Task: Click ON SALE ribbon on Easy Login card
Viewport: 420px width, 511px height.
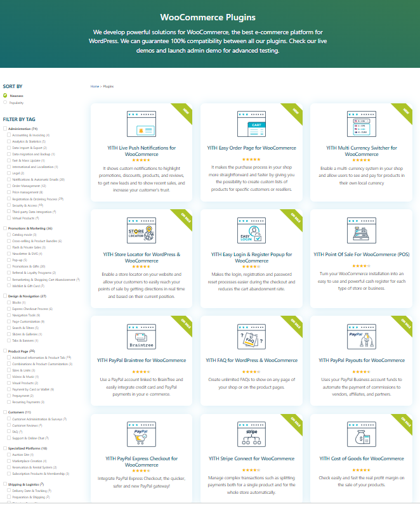Action: [x=296, y=217]
